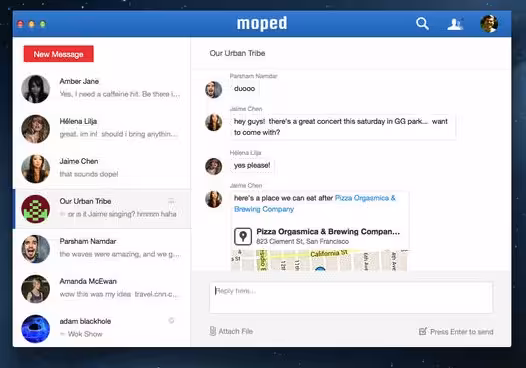526x368 pixels.
Task: Click the Pizza Orgasmica place card title
Action: [x=328, y=231]
